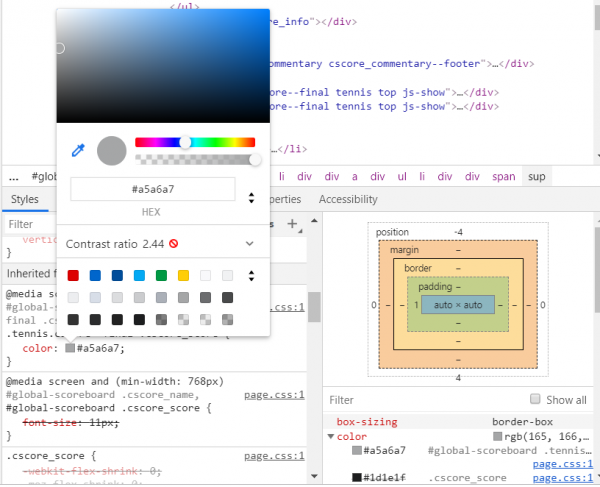
Task: Click the cscore_commentary--footer DOM line
Action: pyautogui.click(x=402, y=64)
